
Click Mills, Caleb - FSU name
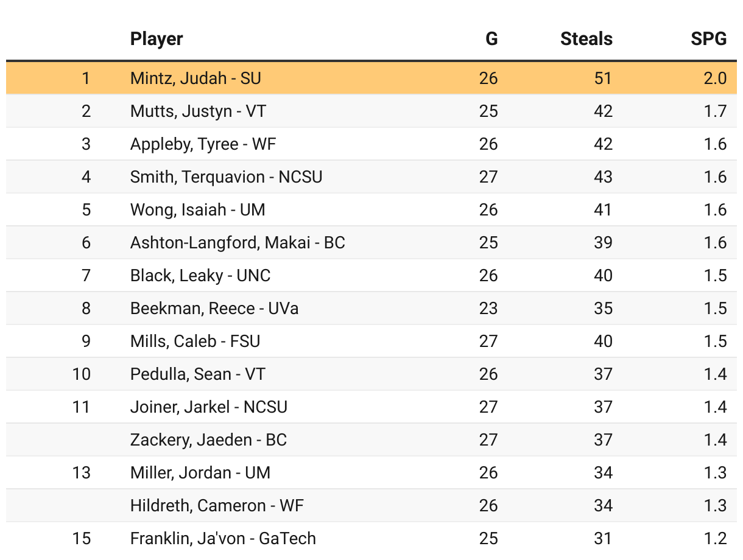pos(195,341)
